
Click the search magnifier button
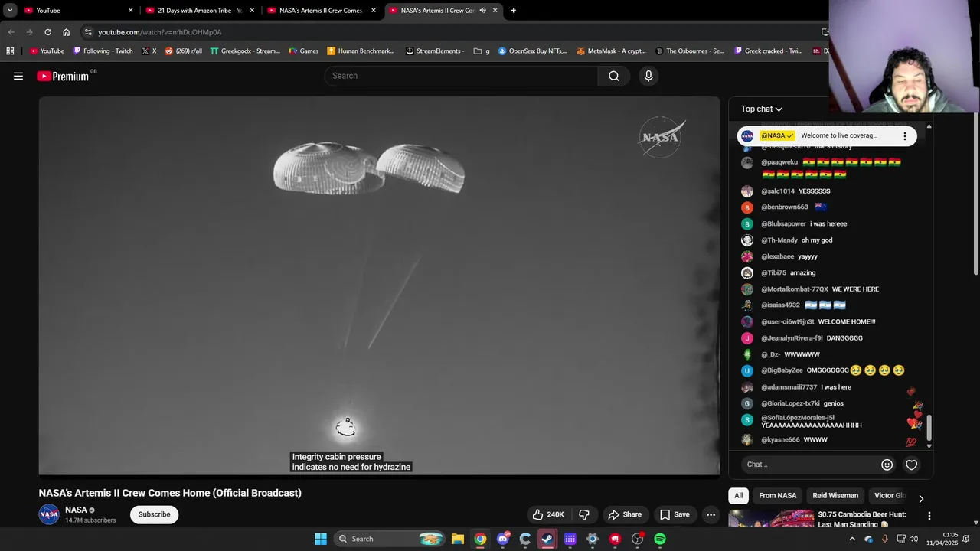pyautogui.click(x=614, y=76)
